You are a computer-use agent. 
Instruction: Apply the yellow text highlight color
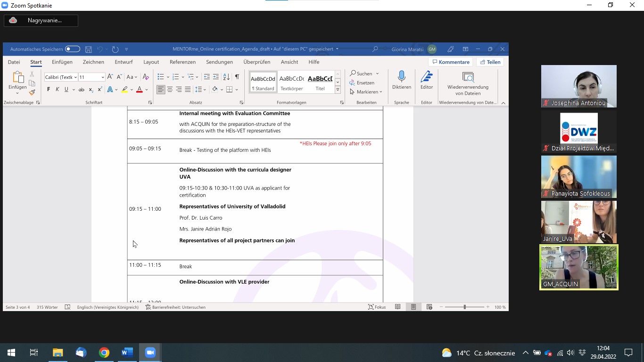coord(124,90)
